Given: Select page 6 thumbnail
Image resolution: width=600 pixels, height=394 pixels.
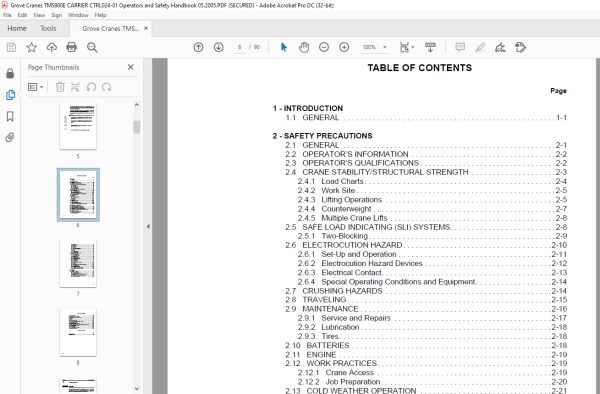Looking at the screenshot, I should click(78, 195).
